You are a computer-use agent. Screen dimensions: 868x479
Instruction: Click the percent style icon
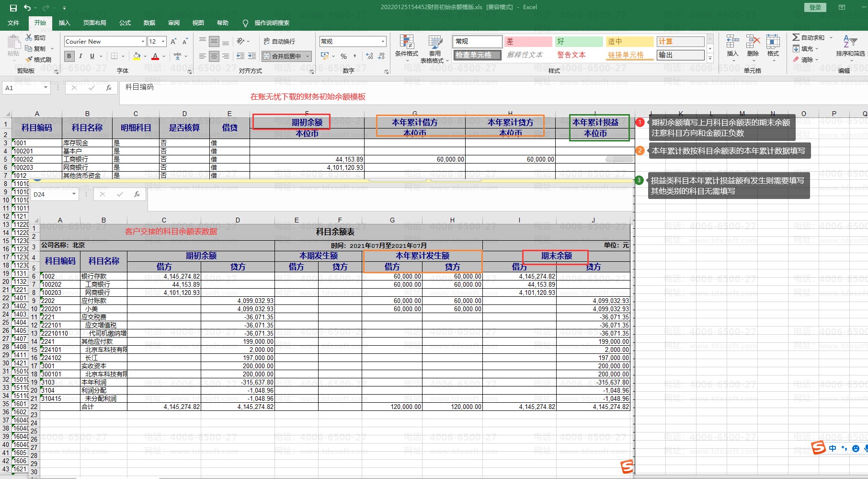[343, 57]
